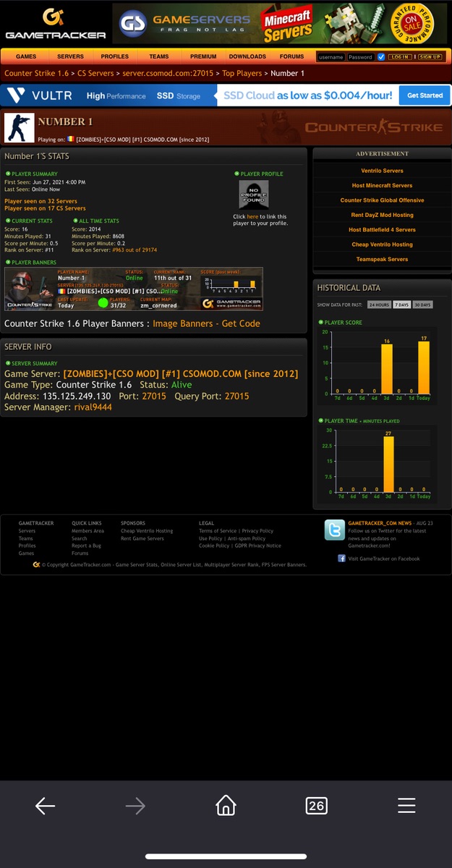Image resolution: width=452 pixels, height=868 pixels.
Task: Go back using the browser back arrow
Action: coord(45,805)
